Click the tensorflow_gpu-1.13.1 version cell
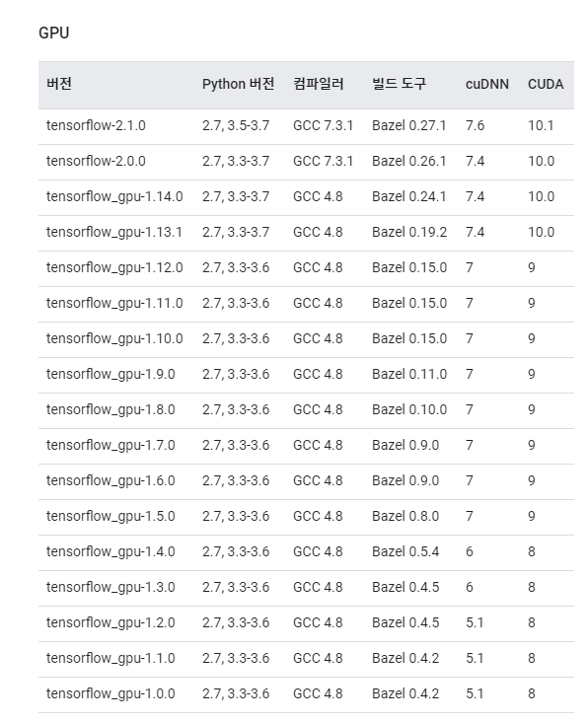Image resolution: width=588 pixels, height=723 pixels. pos(113,232)
